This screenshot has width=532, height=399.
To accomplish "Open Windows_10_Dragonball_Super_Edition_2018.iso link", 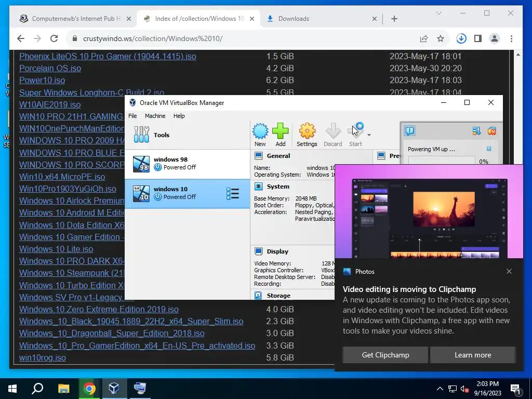I will coord(112,334).
